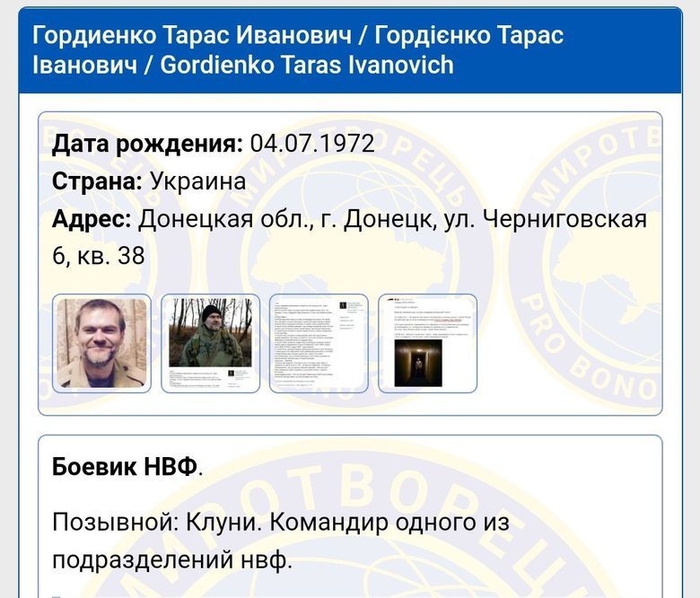Click the 'Дата рождения' label

147,144
